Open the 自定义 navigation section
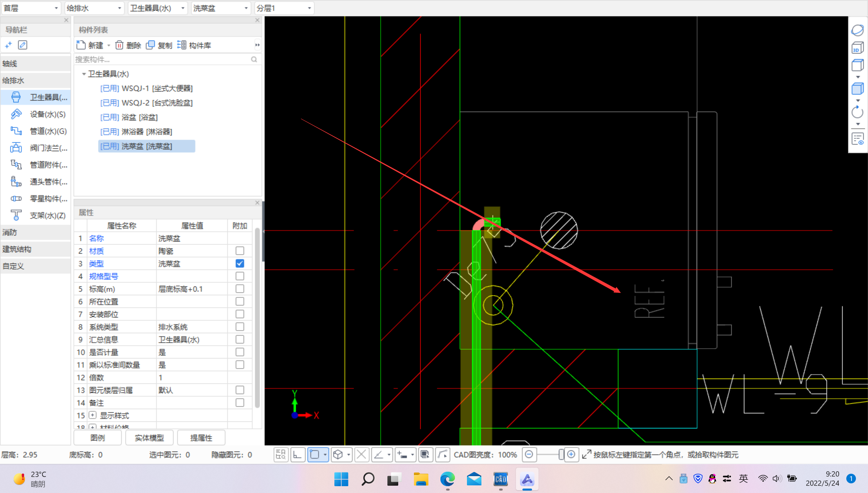Viewport: 868px width, 493px height. (x=36, y=266)
